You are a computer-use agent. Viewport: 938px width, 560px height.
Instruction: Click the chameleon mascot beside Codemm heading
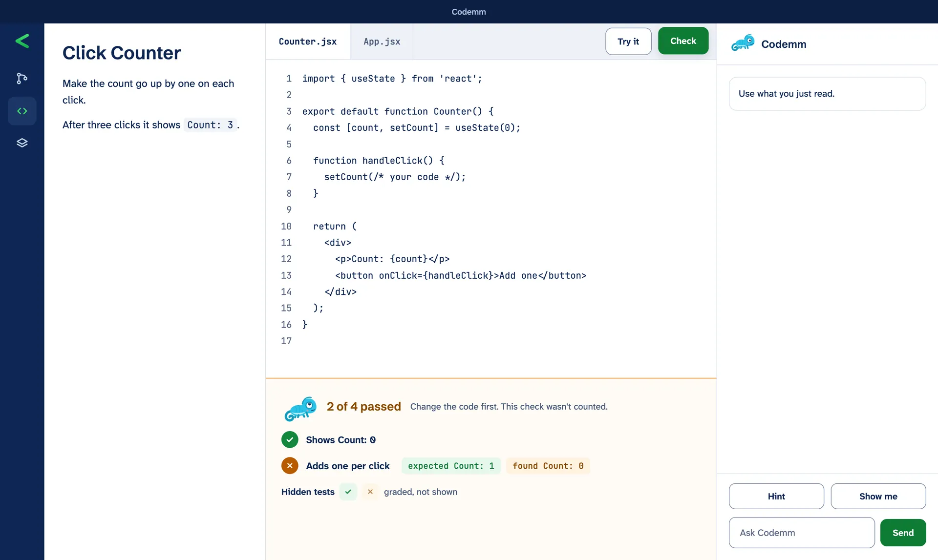click(x=743, y=43)
